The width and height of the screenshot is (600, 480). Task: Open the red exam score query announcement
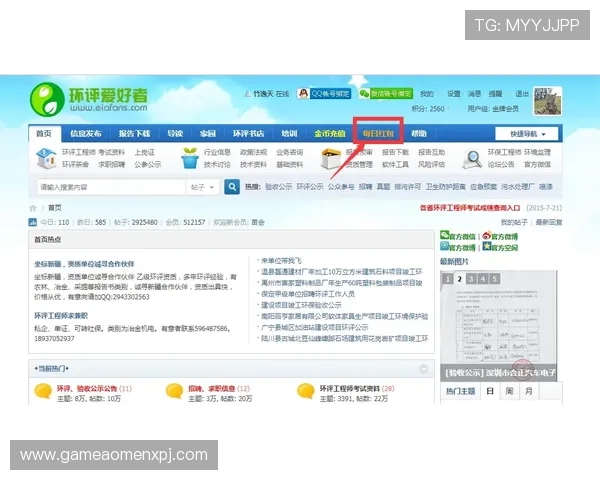tap(470, 208)
